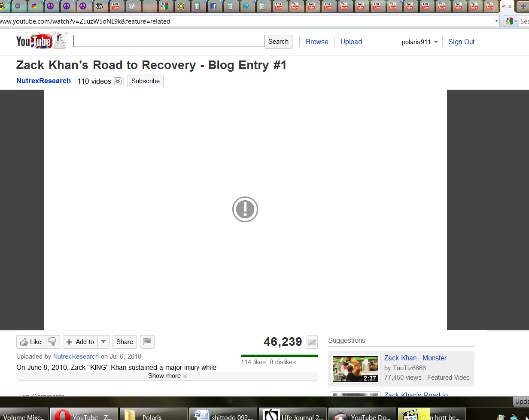
Task: Click the Like button label
Action: 36,342
